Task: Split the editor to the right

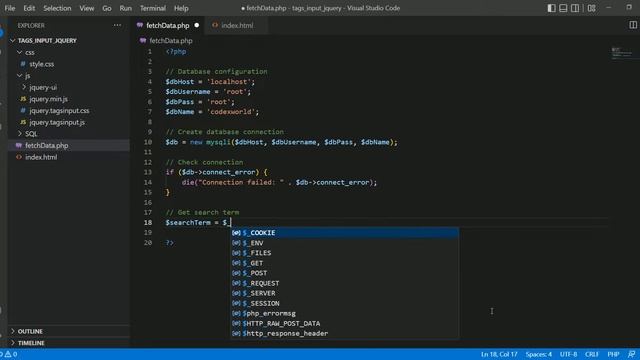Action: click(633, 25)
